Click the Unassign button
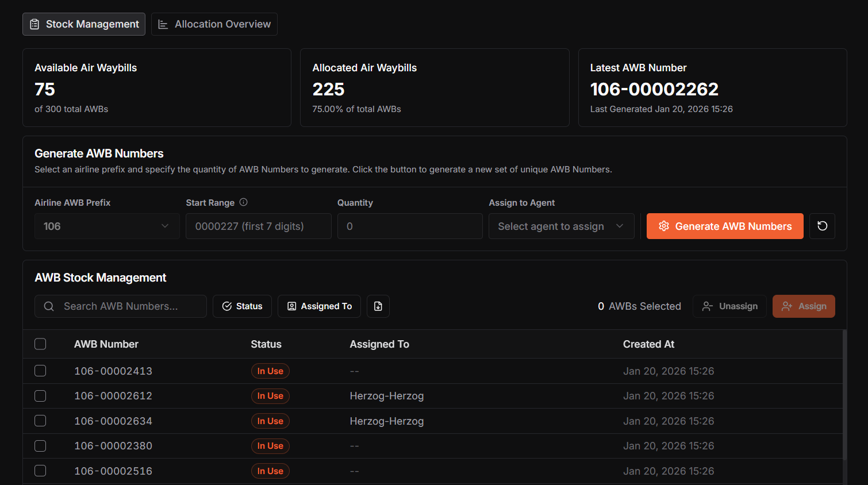 729,306
